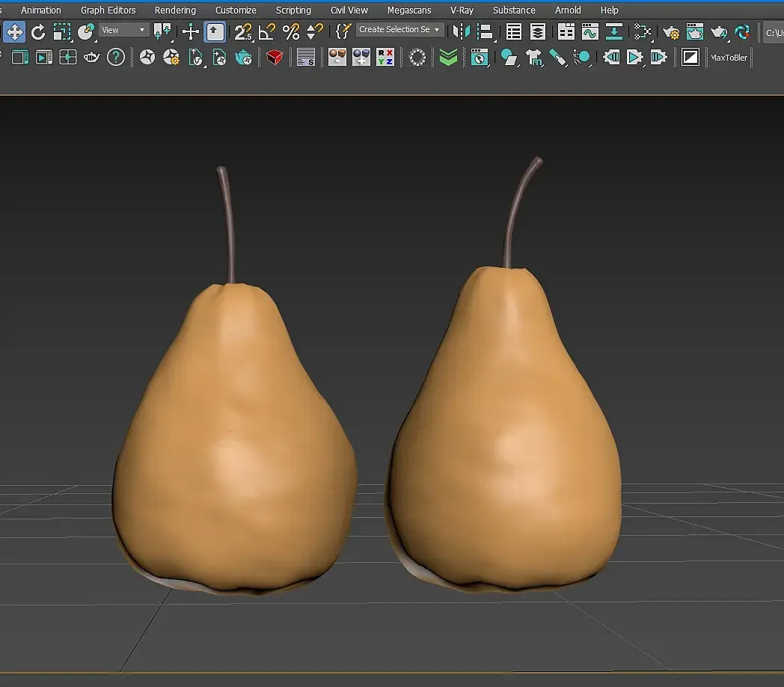Open the Rendering menu
The image size is (784, 687).
[x=175, y=10]
